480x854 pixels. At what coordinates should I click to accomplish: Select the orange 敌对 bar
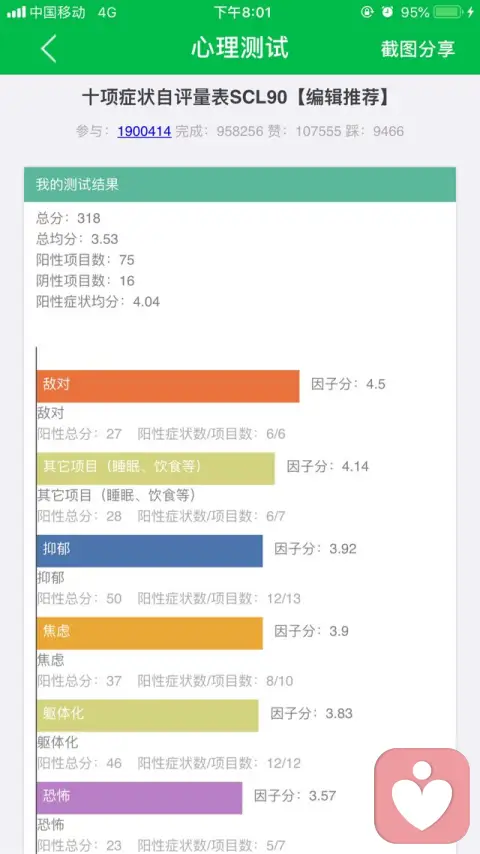click(168, 386)
